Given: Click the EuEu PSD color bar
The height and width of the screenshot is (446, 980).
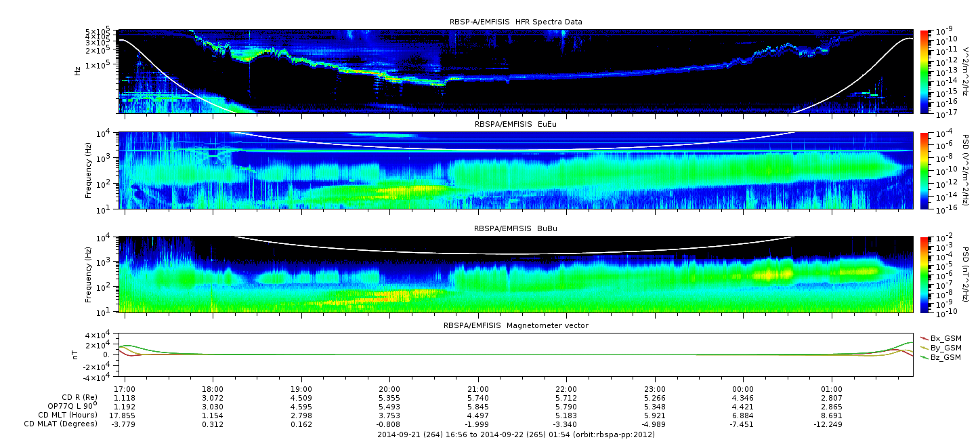Looking at the screenshot, I should coord(924,171).
